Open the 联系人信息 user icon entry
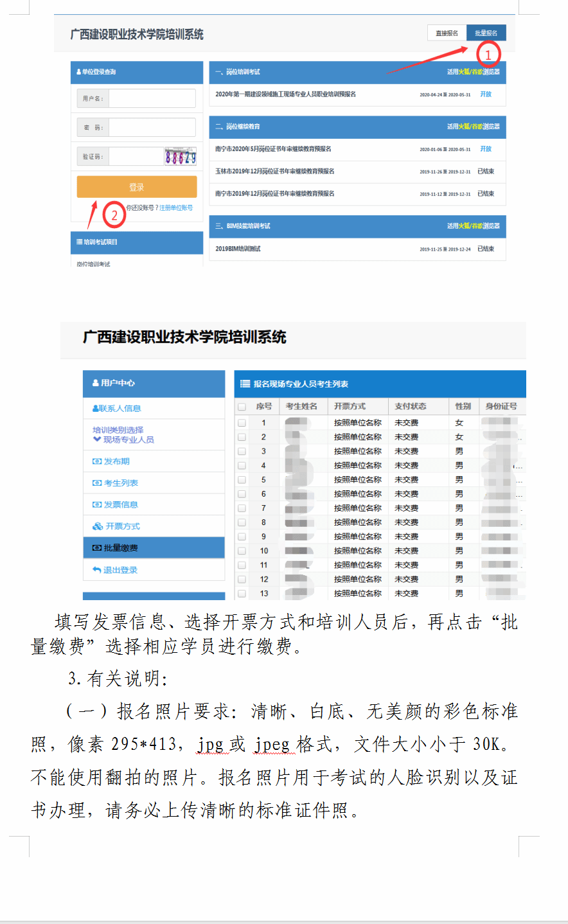 [x=96, y=409]
